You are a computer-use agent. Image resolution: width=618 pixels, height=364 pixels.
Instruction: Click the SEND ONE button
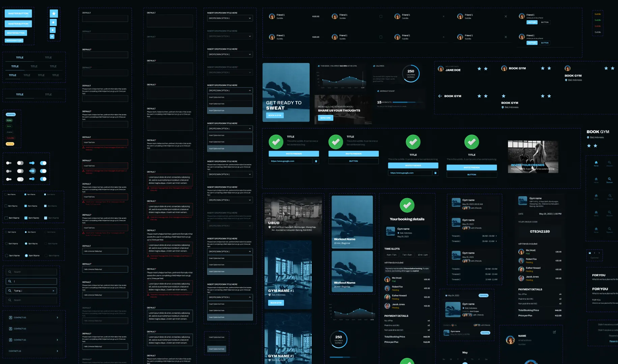coord(326,118)
